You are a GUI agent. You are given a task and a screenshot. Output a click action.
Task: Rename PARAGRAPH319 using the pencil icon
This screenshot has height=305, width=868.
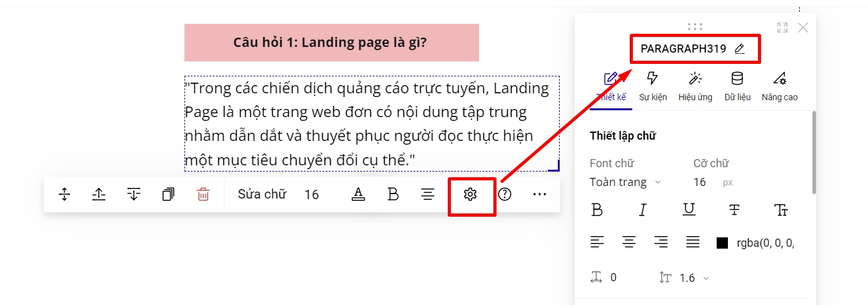pos(740,49)
